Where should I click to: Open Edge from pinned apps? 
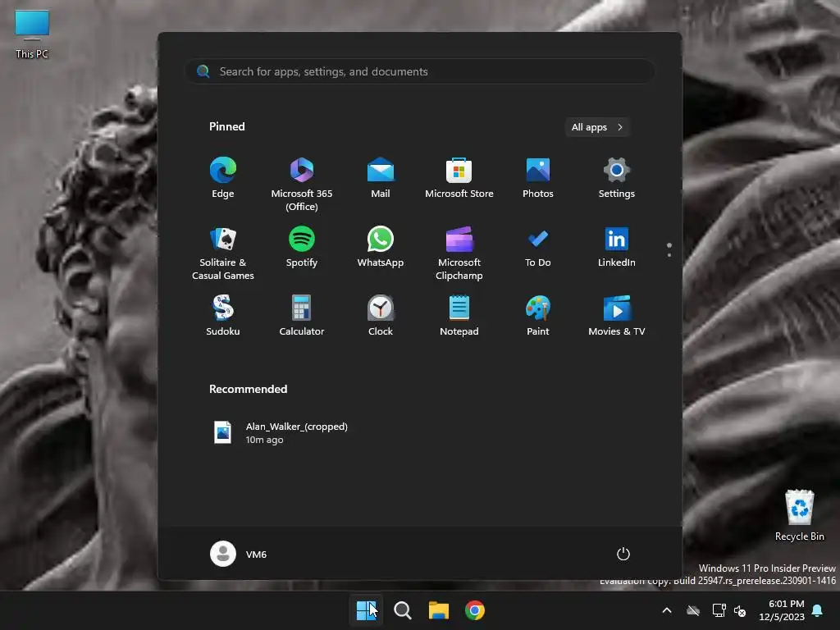pyautogui.click(x=223, y=178)
